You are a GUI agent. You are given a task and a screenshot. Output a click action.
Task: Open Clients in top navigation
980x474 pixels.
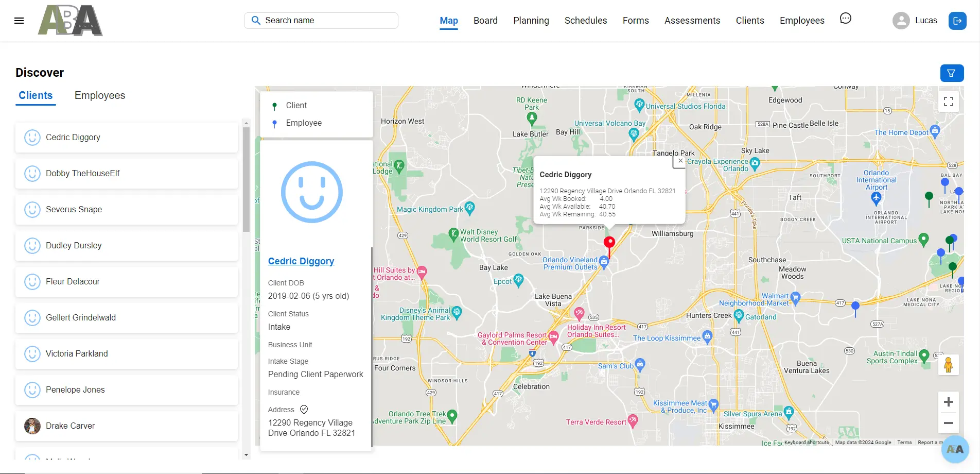coord(750,21)
